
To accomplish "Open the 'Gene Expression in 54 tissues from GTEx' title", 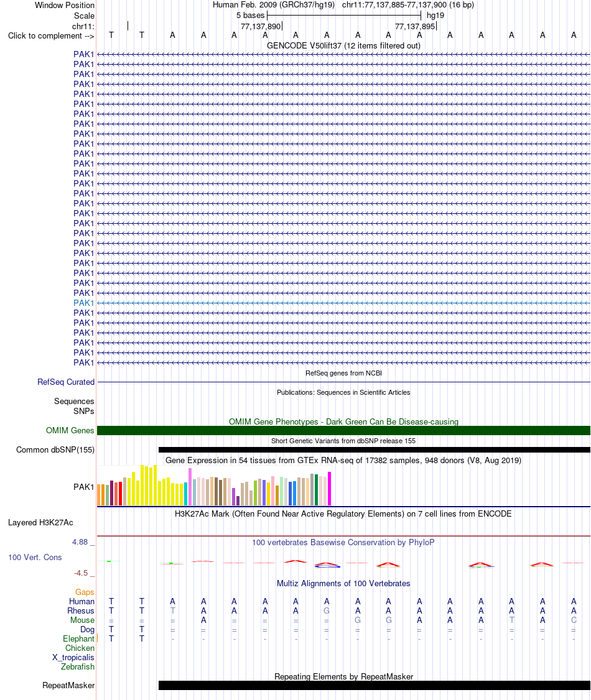I will click(343, 460).
